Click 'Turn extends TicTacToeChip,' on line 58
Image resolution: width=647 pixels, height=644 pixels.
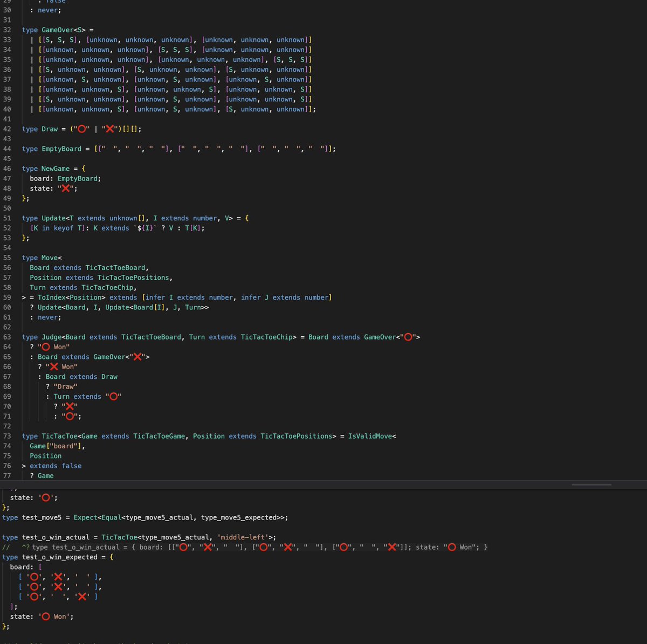tap(84, 287)
